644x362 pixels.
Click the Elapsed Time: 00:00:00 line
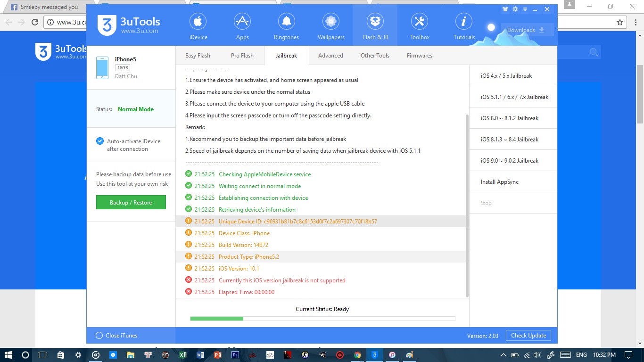pos(321,292)
